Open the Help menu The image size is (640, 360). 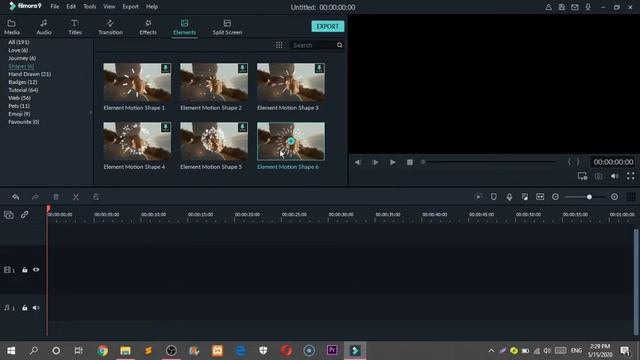pos(152,7)
